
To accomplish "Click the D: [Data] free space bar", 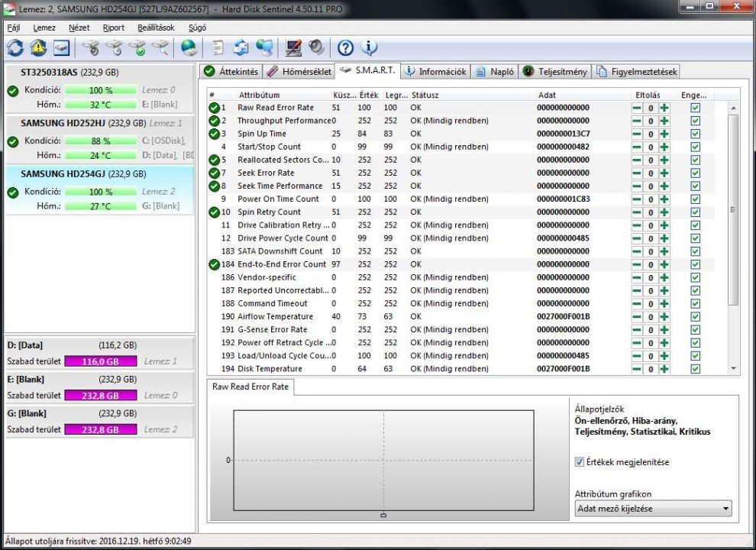I will coord(100,361).
